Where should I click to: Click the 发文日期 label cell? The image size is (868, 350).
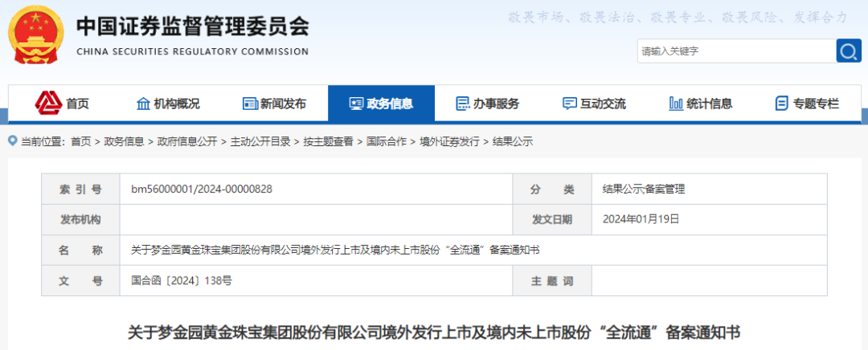click(x=552, y=219)
